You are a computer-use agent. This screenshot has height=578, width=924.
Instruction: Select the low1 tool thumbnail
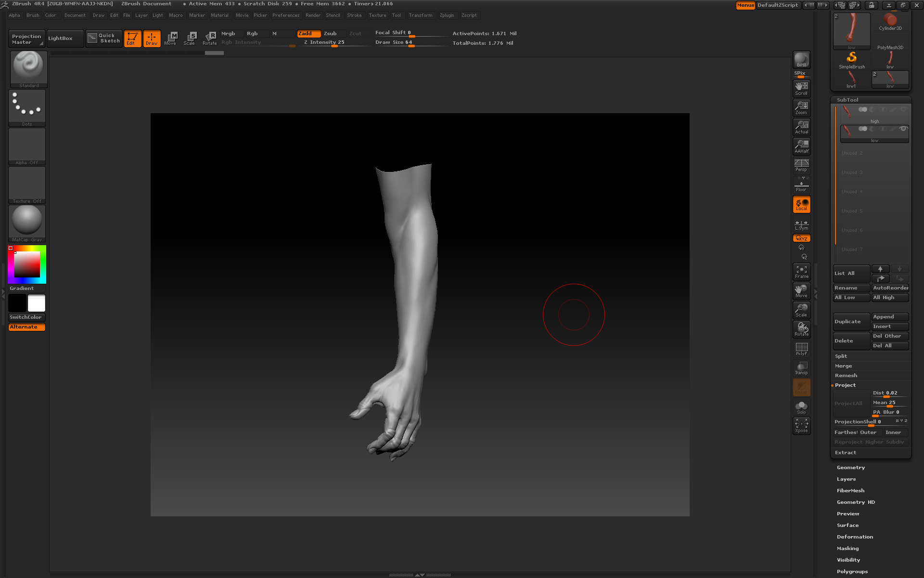[x=852, y=80]
